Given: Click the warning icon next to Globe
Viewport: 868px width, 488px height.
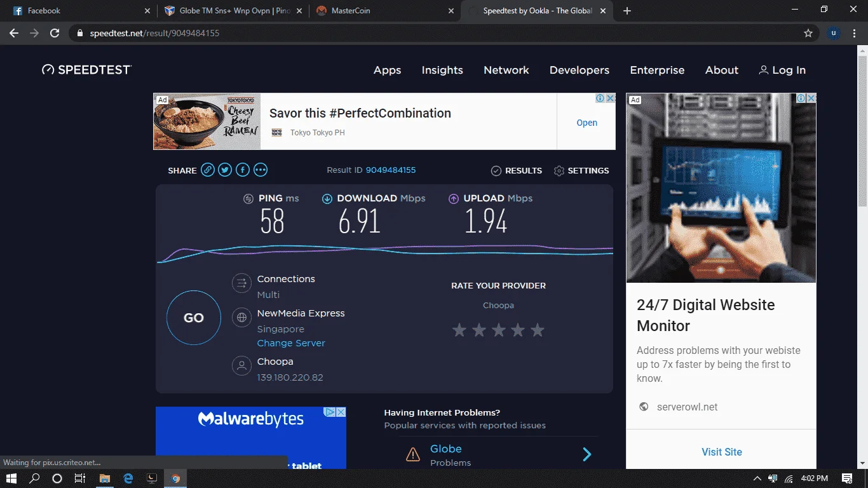Looking at the screenshot, I should click(413, 454).
